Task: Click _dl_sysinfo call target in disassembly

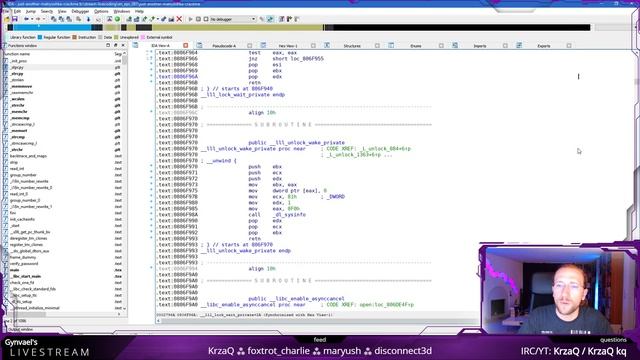Action: point(289,215)
